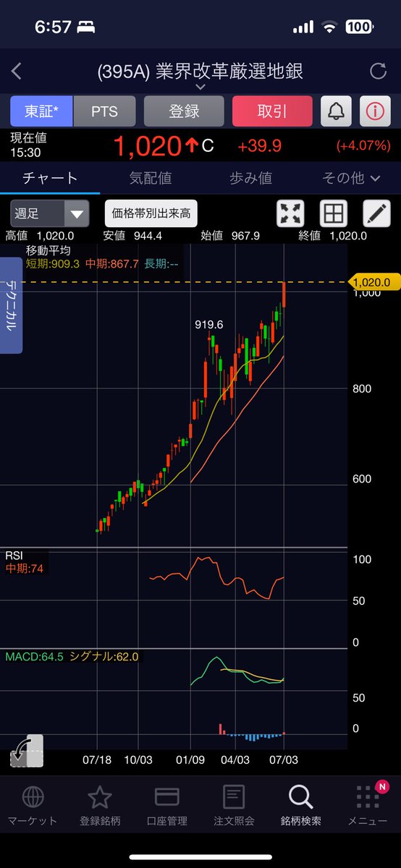Viewport: 401px width, 868px height.
Task: Open the 週足 period dropdown
Action: tap(50, 213)
